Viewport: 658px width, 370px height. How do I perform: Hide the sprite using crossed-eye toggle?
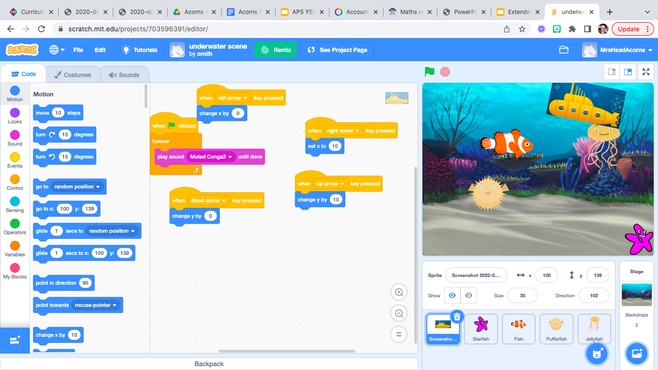(469, 295)
